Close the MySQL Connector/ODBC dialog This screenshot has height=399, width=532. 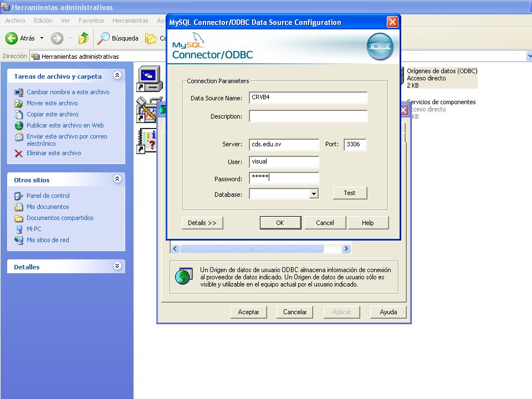[x=392, y=22]
